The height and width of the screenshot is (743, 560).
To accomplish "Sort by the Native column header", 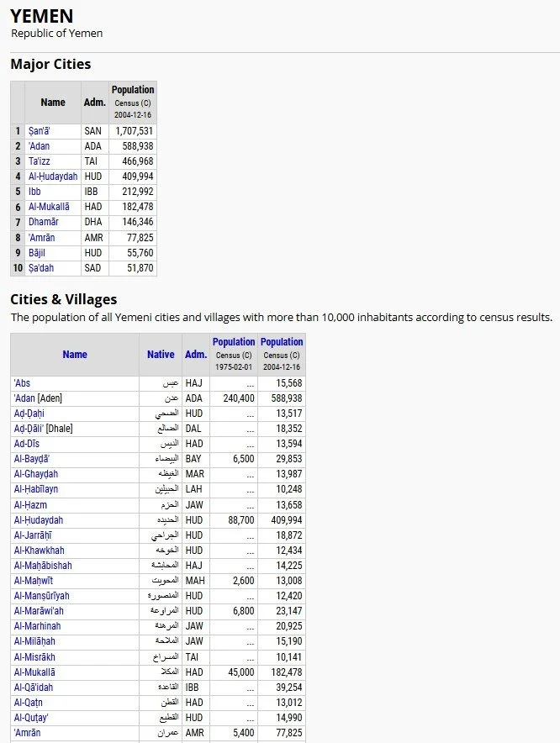I will click(x=161, y=355).
